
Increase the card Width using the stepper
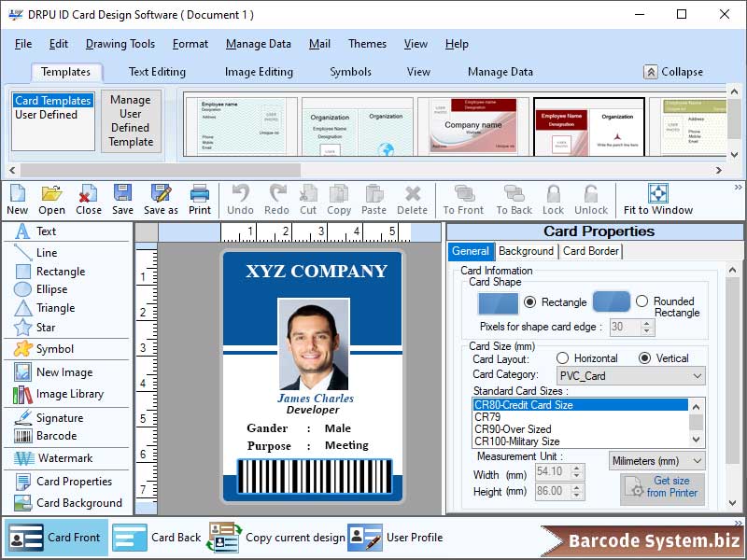pos(576,469)
